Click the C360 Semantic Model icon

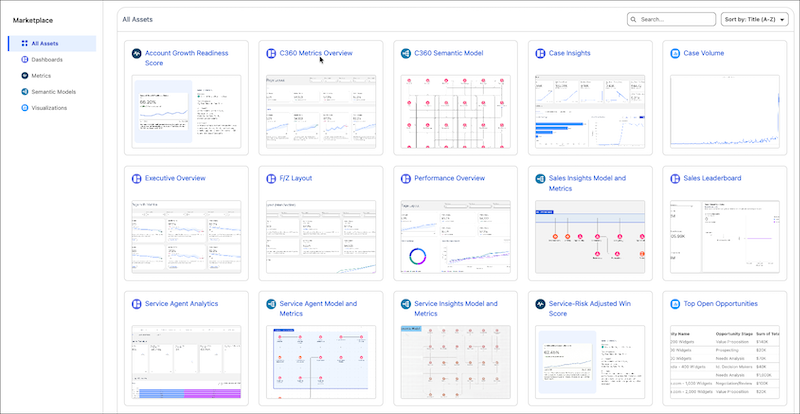click(x=406, y=53)
